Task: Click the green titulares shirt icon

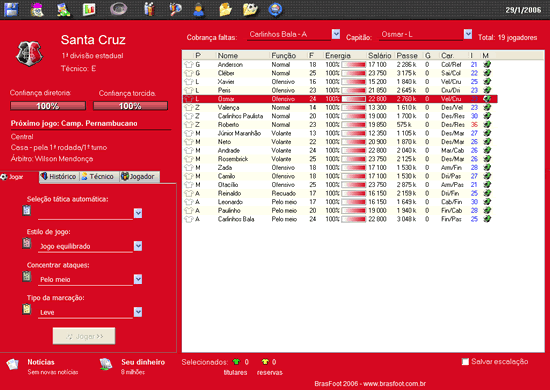Action: [236, 362]
